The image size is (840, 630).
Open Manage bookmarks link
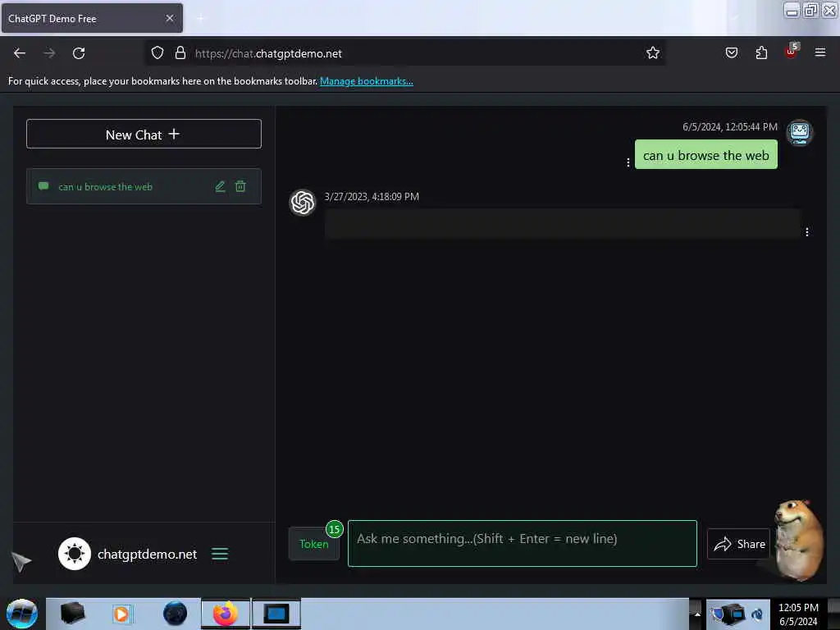[367, 81]
